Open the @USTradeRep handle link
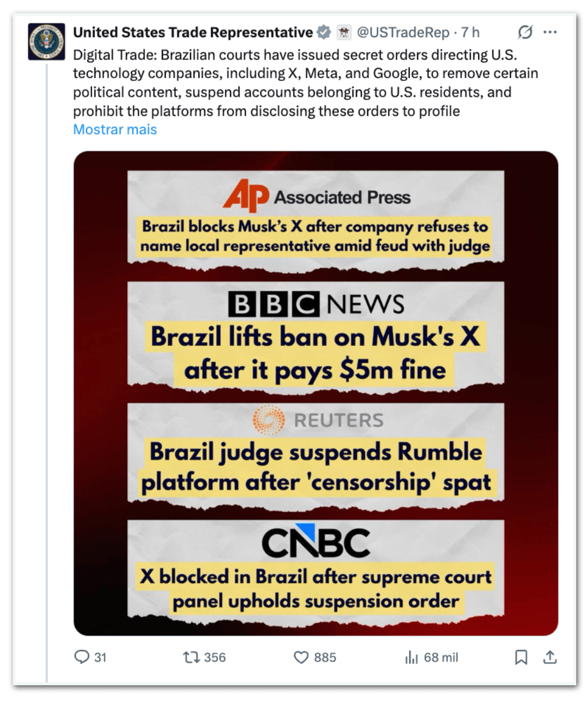Screen dimensions: 588x701 coord(403,32)
